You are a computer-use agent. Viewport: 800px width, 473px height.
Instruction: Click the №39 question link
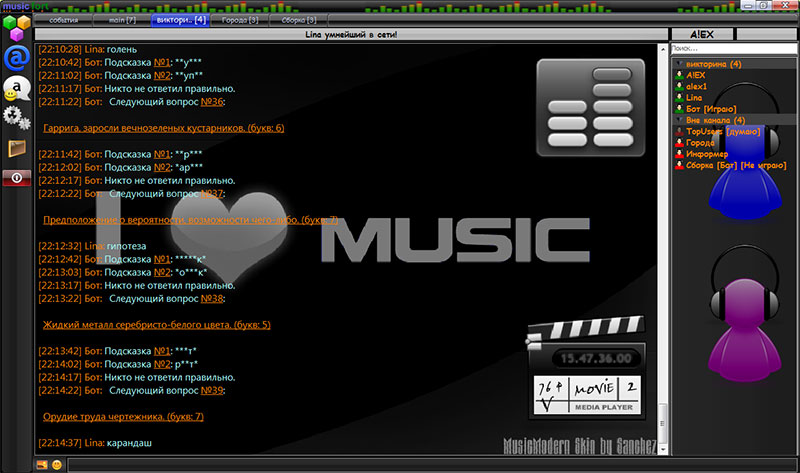point(213,390)
